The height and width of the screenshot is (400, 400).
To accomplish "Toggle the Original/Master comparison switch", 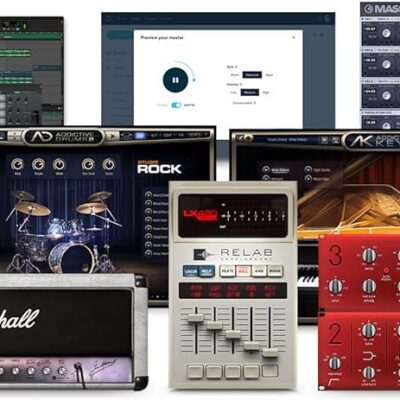I will pos(176,105).
